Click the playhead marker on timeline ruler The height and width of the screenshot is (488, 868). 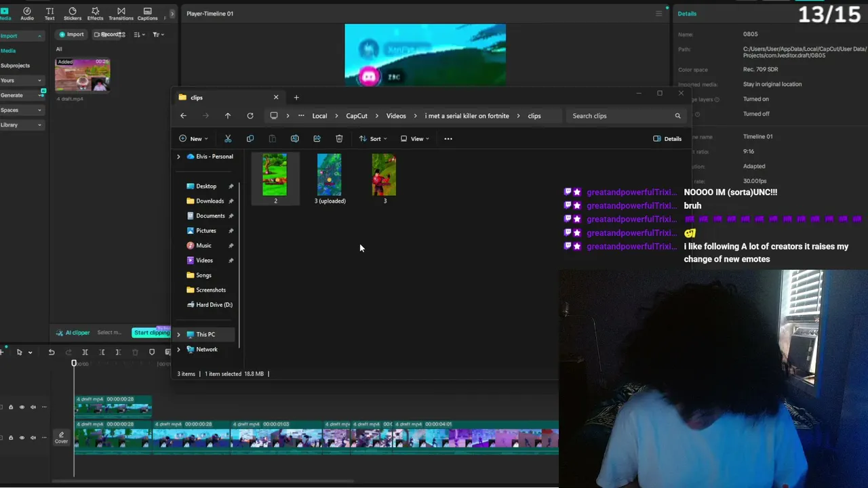click(74, 363)
